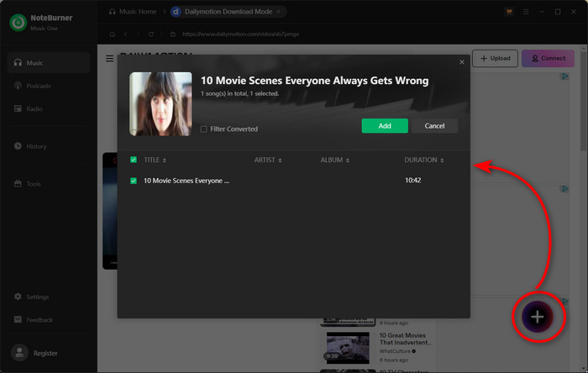This screenshot has width=588, height=373.
Task: Open History in the sidebar
Action: point(49,146)
